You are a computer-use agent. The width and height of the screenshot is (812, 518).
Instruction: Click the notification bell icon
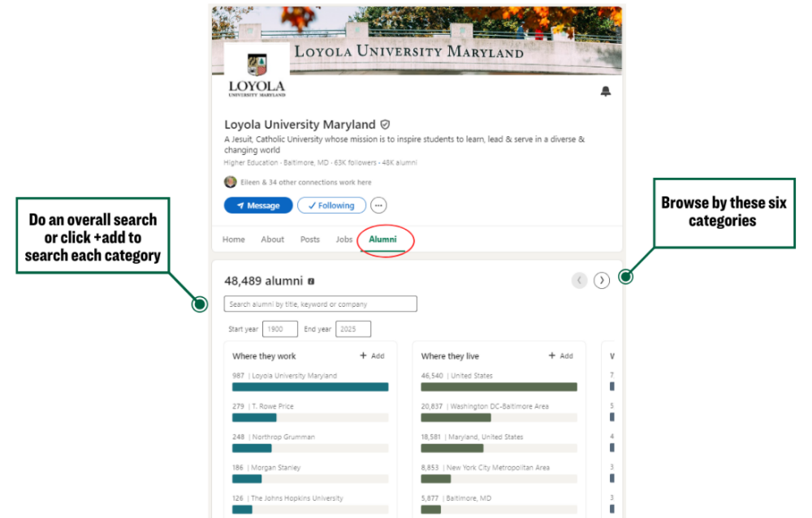coord(606,92)
